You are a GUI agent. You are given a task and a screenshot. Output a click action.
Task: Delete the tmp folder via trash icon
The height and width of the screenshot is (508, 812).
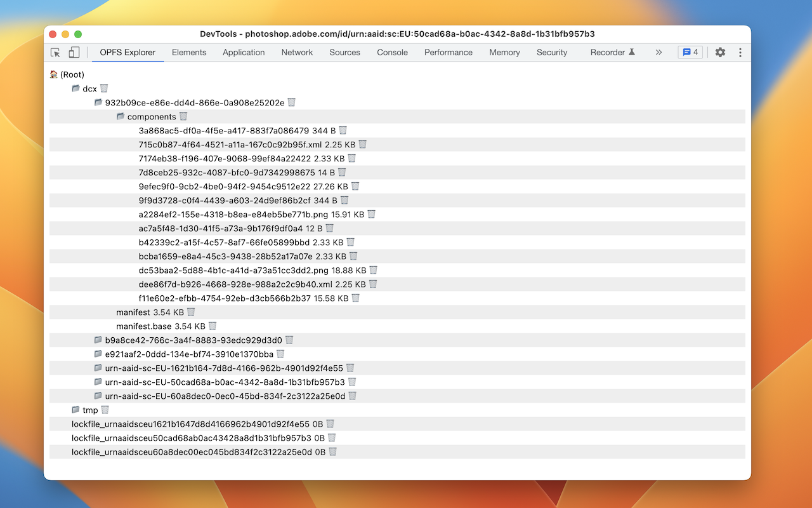[x=105, y=410]
